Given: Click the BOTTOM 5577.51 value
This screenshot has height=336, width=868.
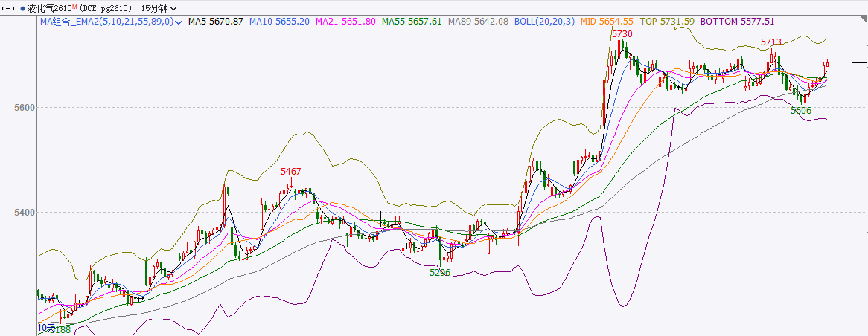Looking at the screenshot, I should pos(738,22).
